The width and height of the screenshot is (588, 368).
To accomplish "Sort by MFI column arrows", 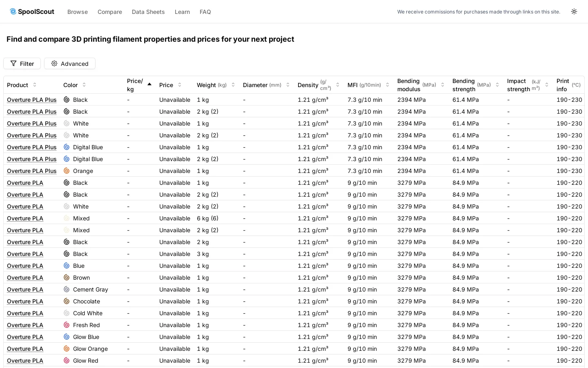I will point(388,85).
